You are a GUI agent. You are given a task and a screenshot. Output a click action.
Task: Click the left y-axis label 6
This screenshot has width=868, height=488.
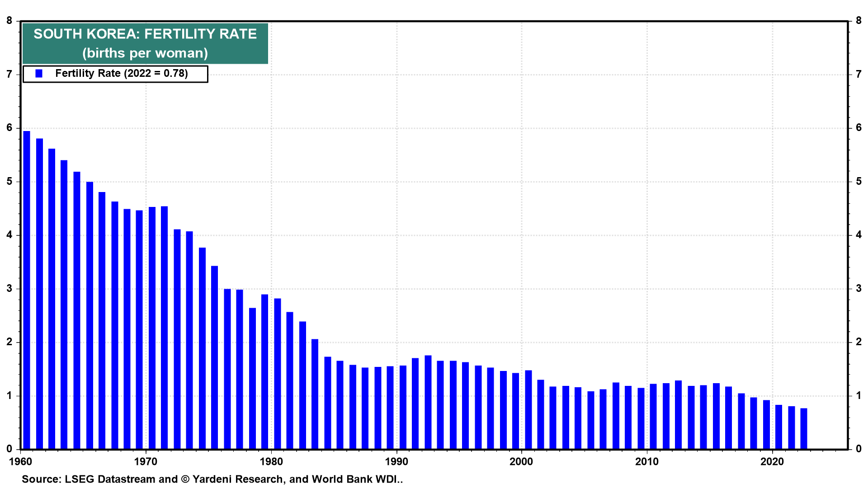[x=9, y=128]
